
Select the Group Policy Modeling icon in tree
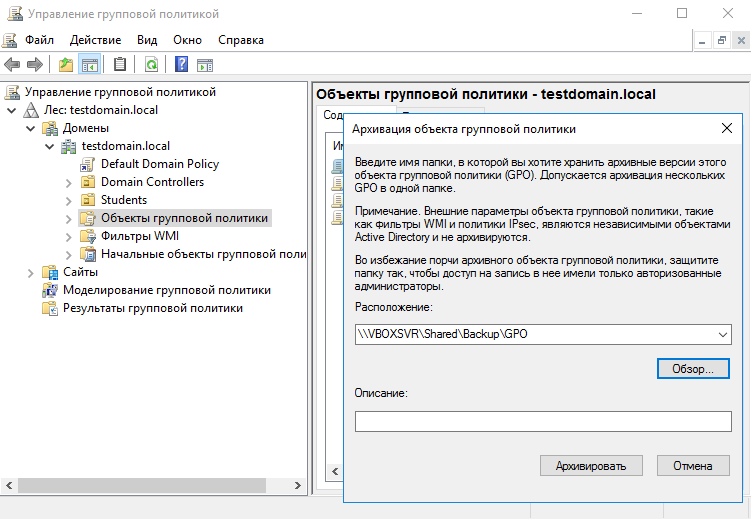point(50,290)
